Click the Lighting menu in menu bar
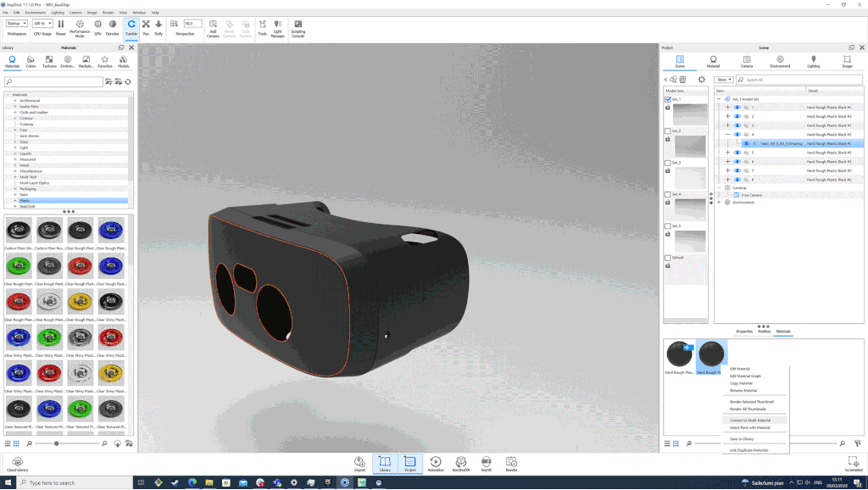The image size is (868, 490). (x=57, y=13)
